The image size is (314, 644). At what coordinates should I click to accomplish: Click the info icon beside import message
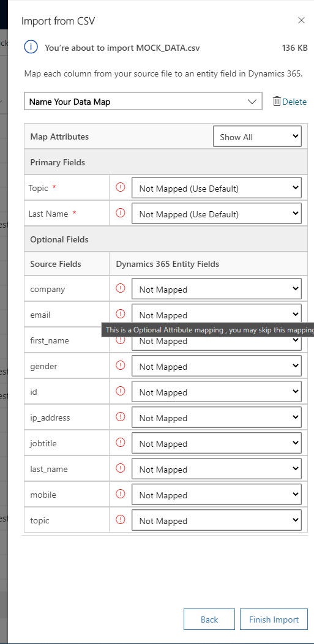31,47
